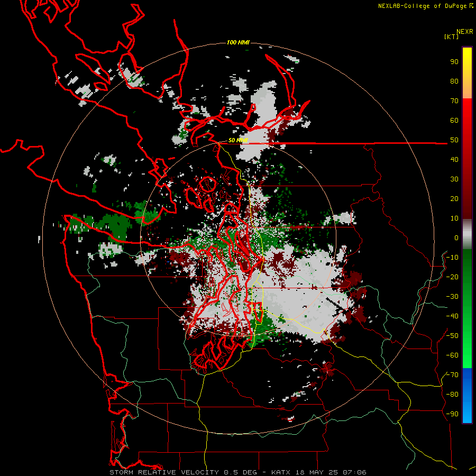Screen dimensions: 476x476
Task: Click the 07:06 timestamp in caption
Action: pyautogui.click(x=354, y=472)
